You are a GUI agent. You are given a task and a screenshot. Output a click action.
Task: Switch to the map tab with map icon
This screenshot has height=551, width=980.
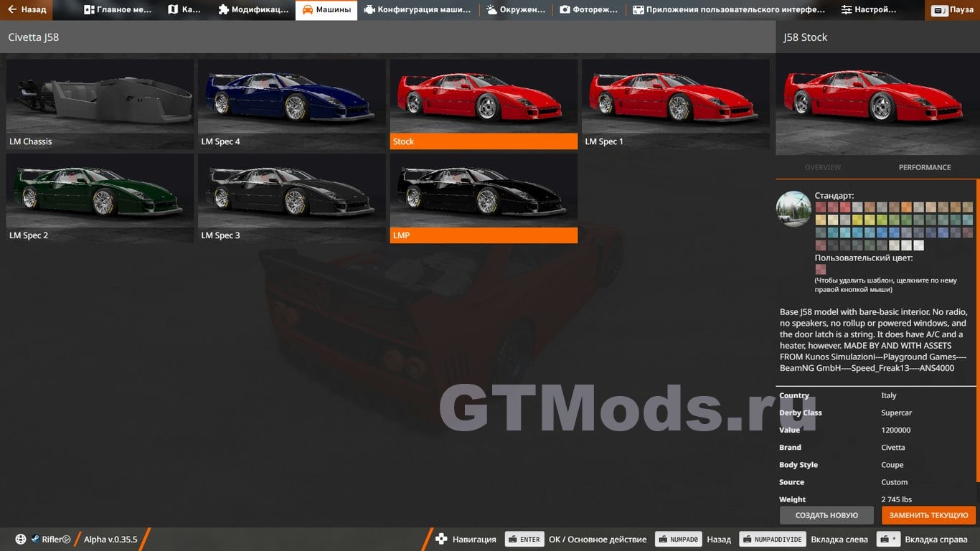184,10
